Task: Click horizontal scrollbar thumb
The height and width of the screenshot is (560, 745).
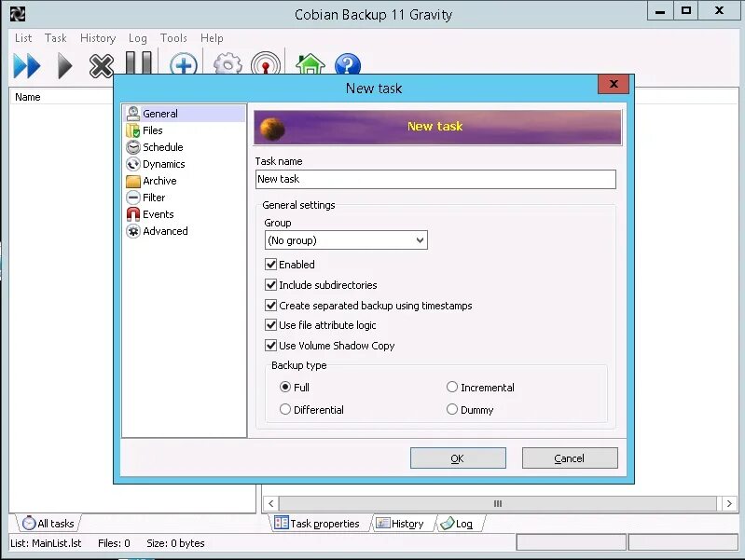Action: (498, 503)
